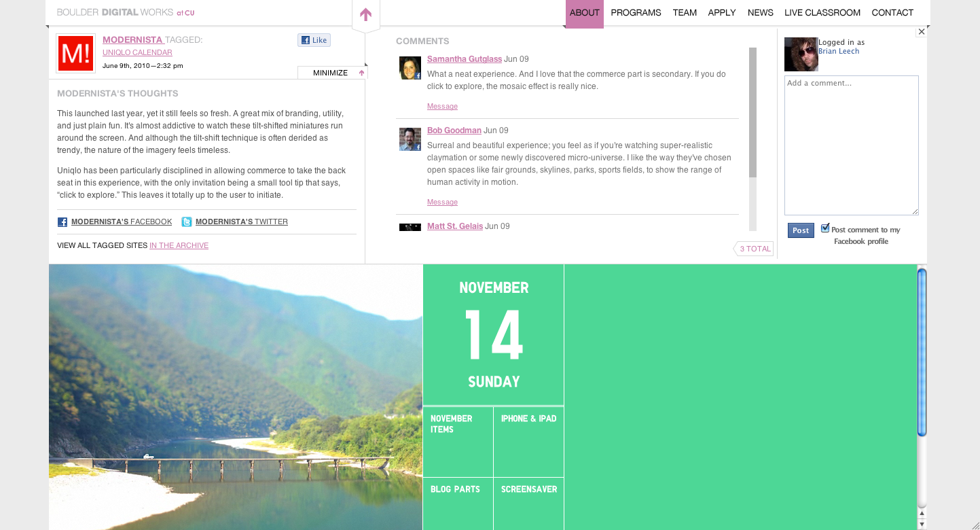Click the 3 TOTAL comments tag
The image size is (980, 530).
pyautogui.click(x=754, y=249)
